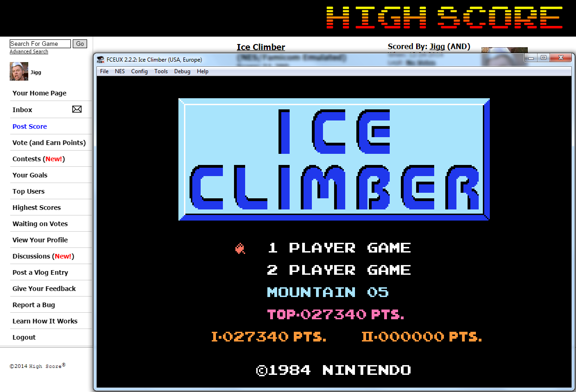The height and width of the screenshot is (392, 576).
Task: Maximize the FCEUX emulator window
Action: [x=544, y=58]
